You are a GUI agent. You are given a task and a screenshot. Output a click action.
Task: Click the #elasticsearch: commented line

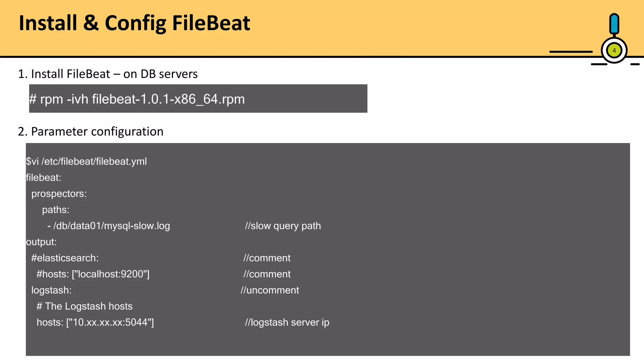[65, 258]
